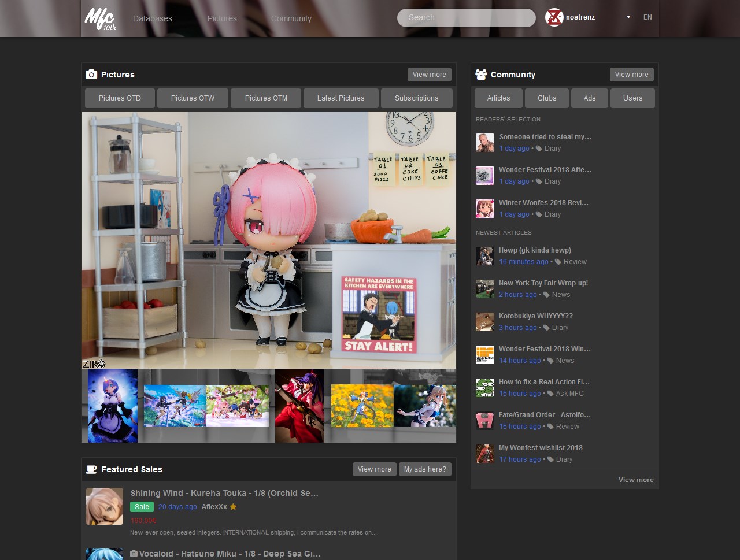
Task: Click the camera icon before Vocaloid Hatsune Miku
Action: [134, 554]
